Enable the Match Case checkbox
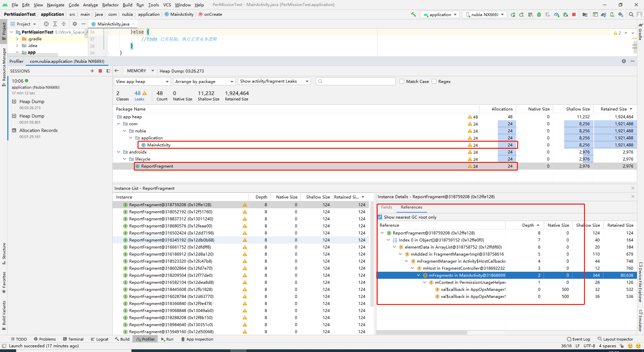644x352 pixels. click(x=402, y=81)
